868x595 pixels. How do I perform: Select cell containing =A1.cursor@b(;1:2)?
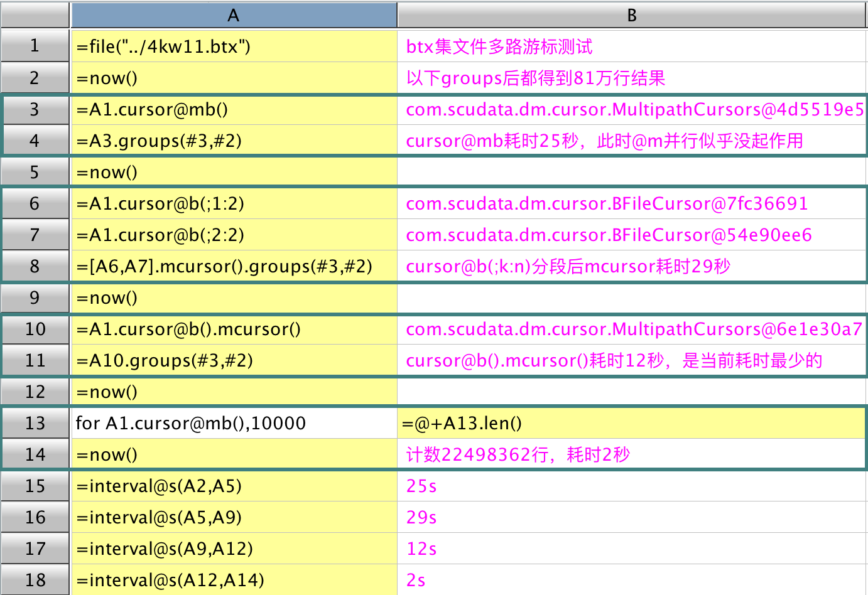coord(234,203)
